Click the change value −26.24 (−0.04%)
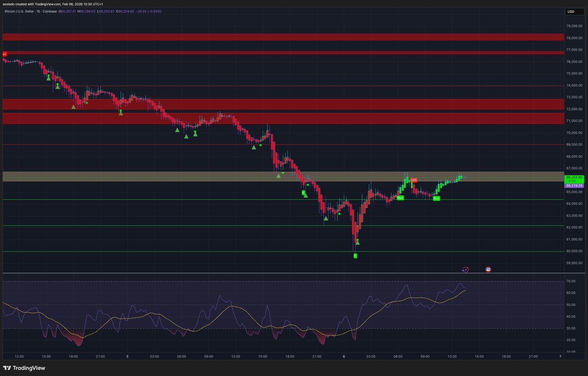The height and width of the screenshot is (376, 588). coord(149,11)
